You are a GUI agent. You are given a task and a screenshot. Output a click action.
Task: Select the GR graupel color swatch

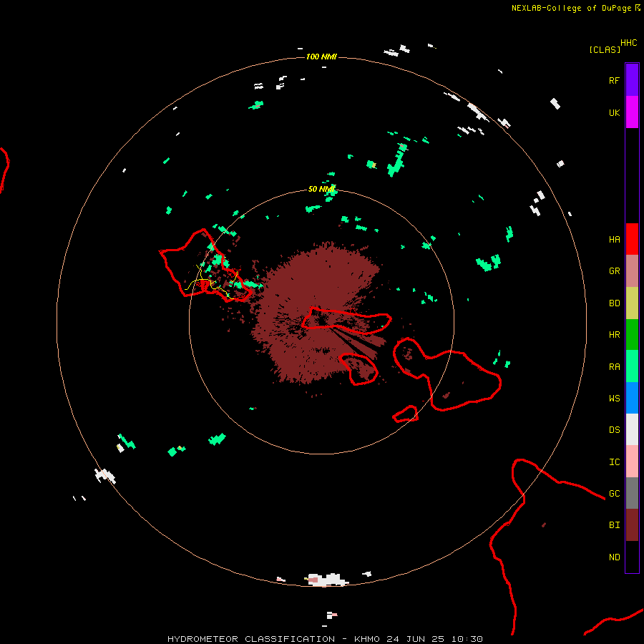[632, 271]
